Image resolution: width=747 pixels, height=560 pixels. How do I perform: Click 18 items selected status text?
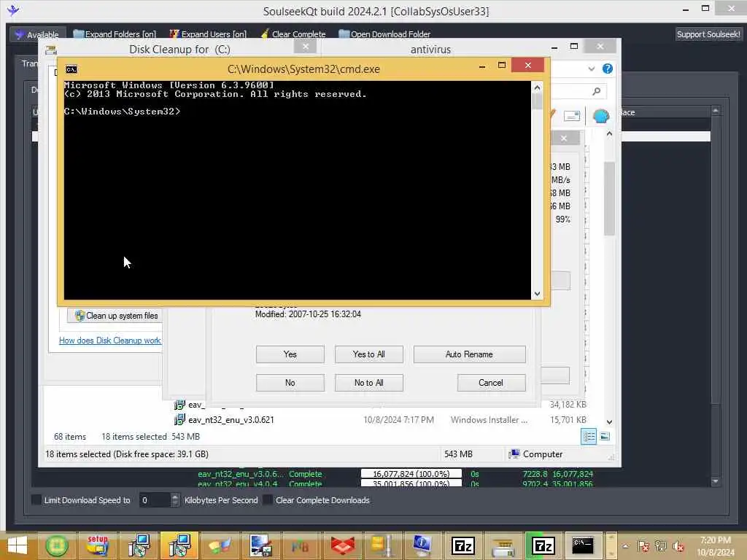tap(134, 436)
